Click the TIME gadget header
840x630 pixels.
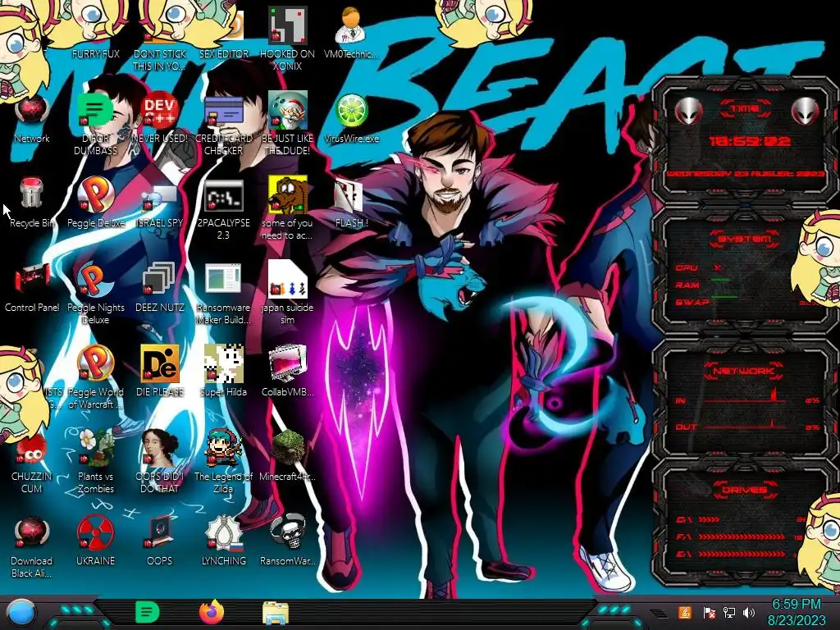click(x=745, y=109)
